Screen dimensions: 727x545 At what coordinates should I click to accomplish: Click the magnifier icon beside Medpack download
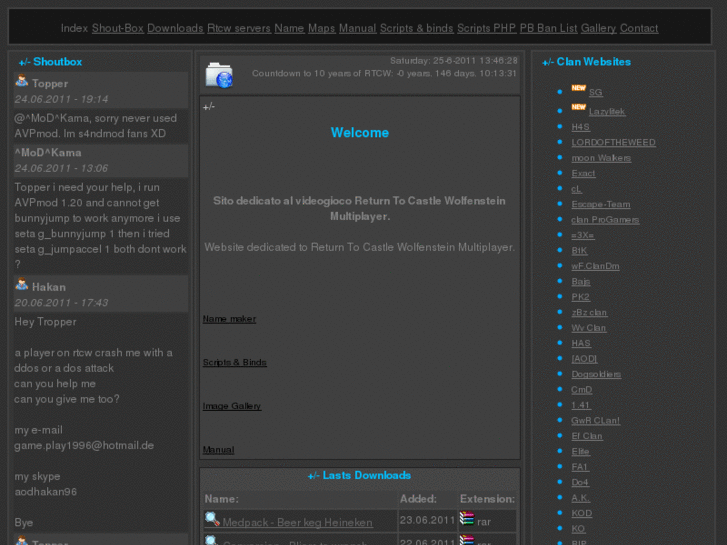tap(212, 520)
